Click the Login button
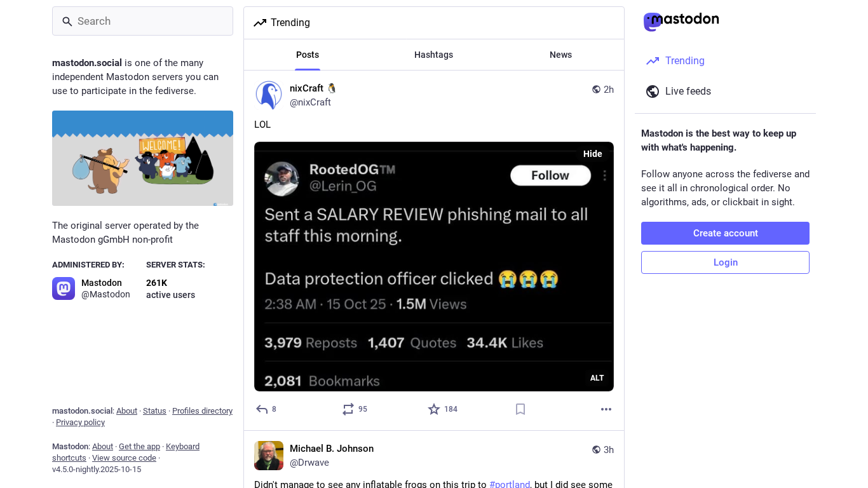This screenshot has height=488, width=868. 725,262
